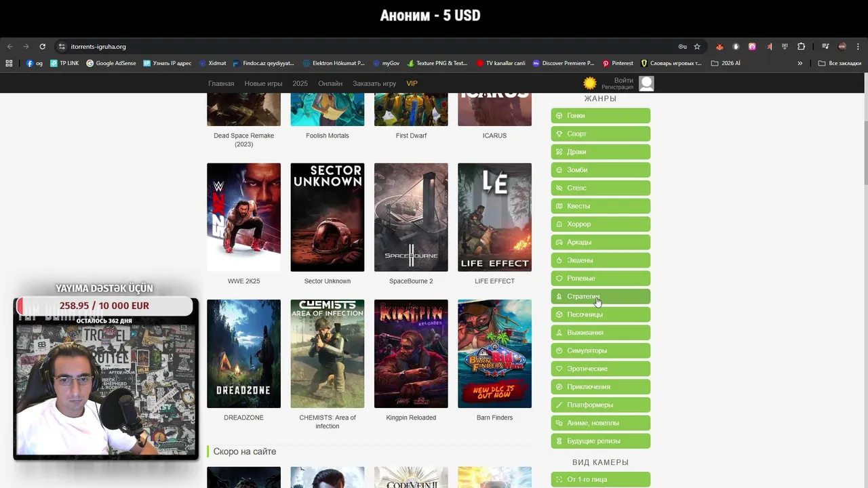Image resolution: width=868 pixels, height=488 pixels.
Task: Select the 'Стратегии' genre
Action: (x=600, y=296)
